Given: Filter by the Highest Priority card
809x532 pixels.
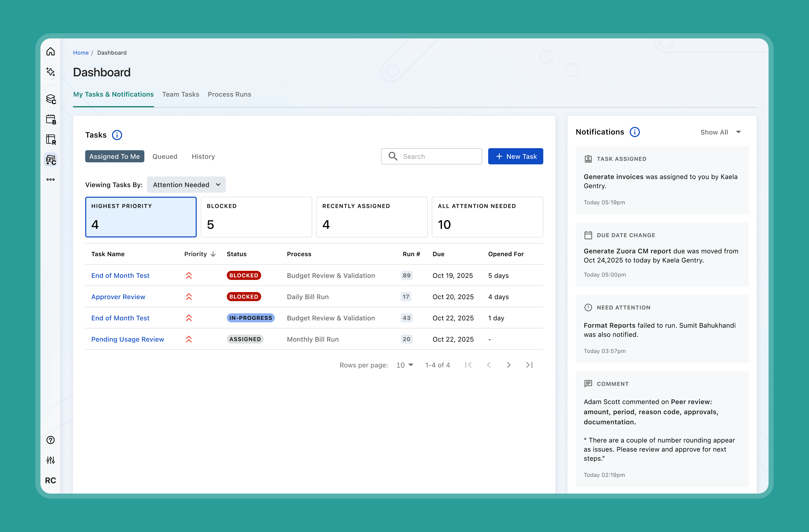Looking at the screenshot, I should [141, 217].
